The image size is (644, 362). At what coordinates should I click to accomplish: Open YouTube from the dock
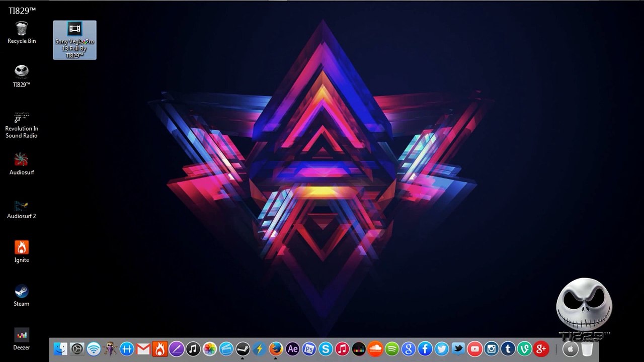coord(475,349)
